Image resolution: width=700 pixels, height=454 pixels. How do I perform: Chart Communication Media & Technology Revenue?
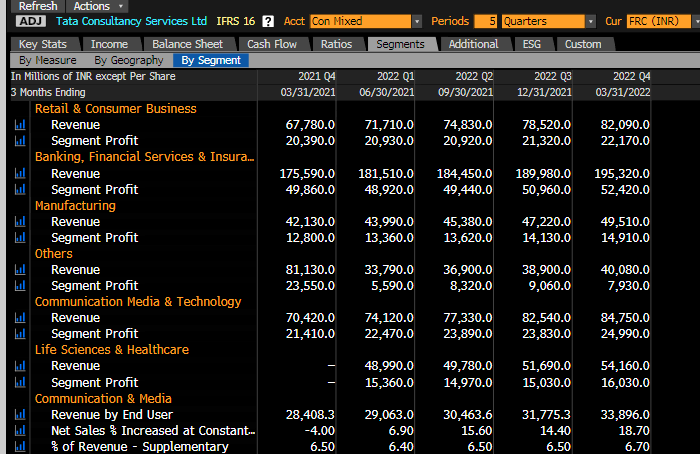click(x=20, y=318)
